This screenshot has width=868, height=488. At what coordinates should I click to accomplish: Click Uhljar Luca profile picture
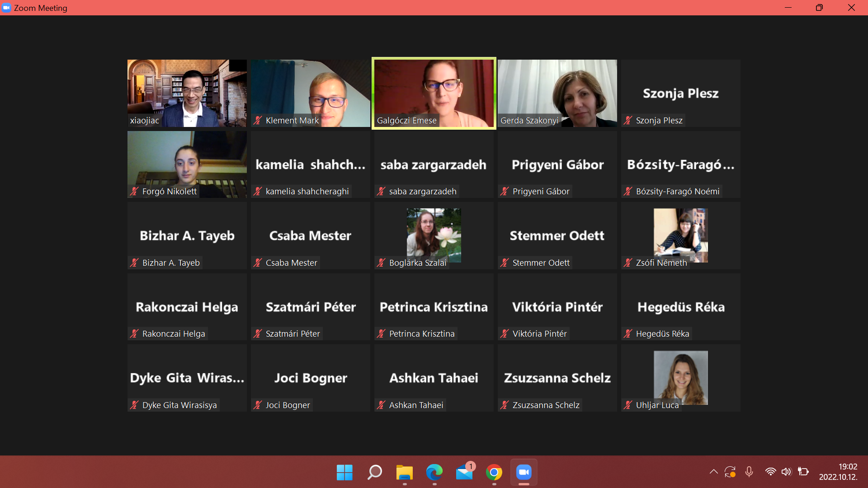coord(681,378)
